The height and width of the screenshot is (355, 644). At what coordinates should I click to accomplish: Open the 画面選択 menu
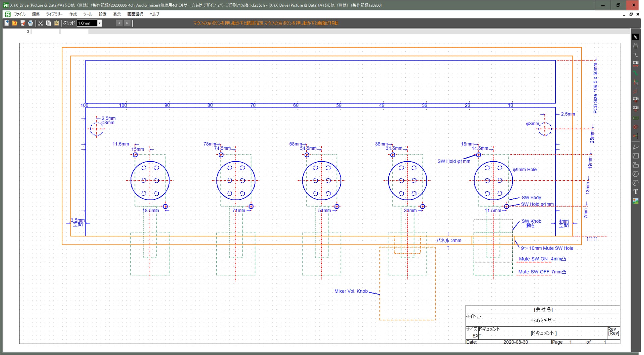click(135, 14)
